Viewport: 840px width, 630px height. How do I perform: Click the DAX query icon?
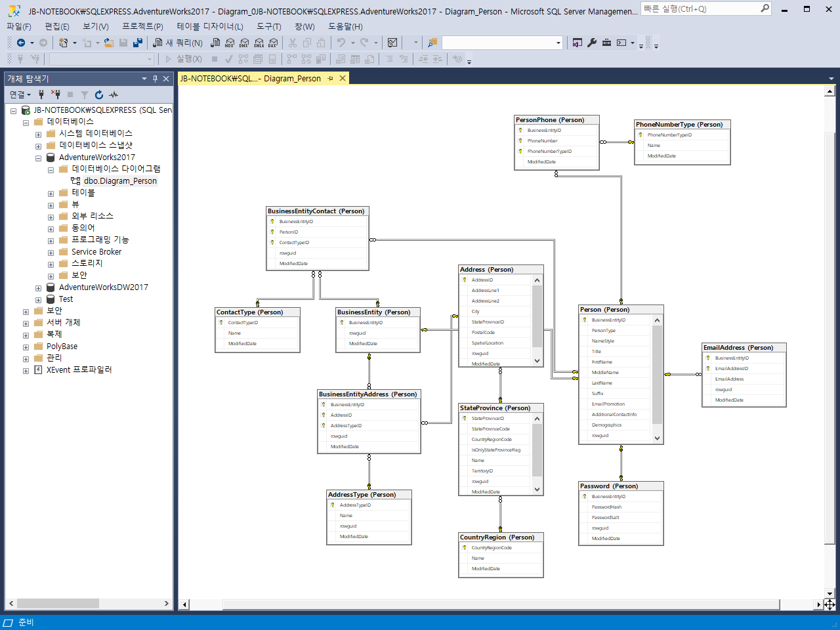273,43
